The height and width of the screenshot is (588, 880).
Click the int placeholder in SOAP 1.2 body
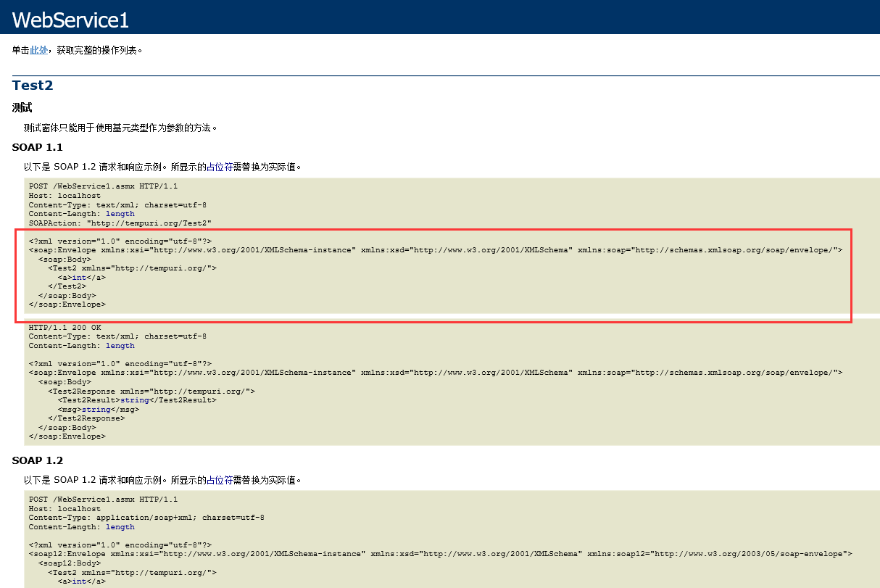coord(80,581)
